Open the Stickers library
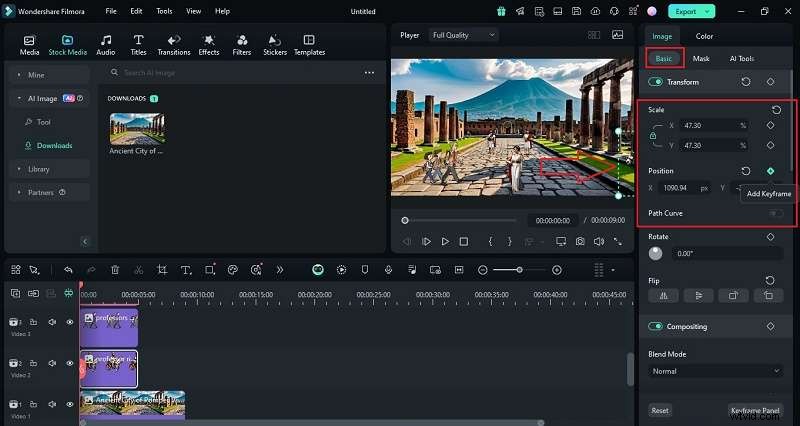 [275, 45]
